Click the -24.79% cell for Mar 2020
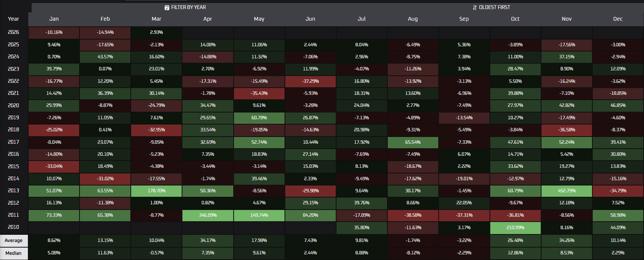 [156, 105]
